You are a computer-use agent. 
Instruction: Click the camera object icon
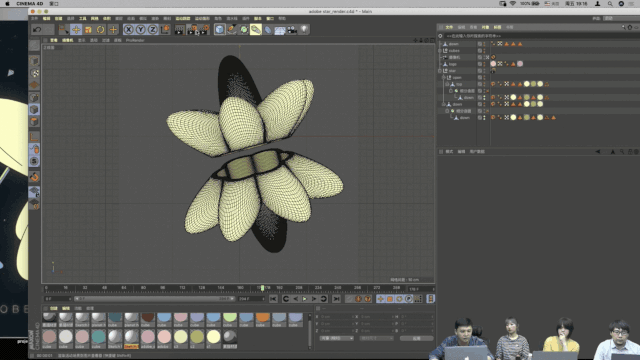click(292, 29)
